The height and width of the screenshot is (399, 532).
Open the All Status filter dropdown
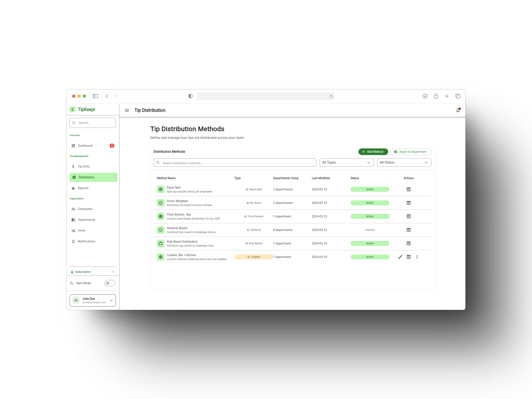click(x=404, y=163)
